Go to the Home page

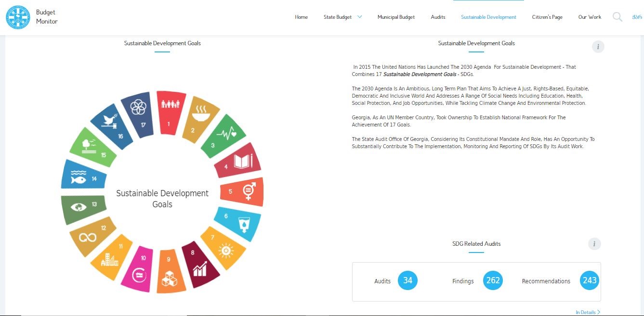[301, 17]
